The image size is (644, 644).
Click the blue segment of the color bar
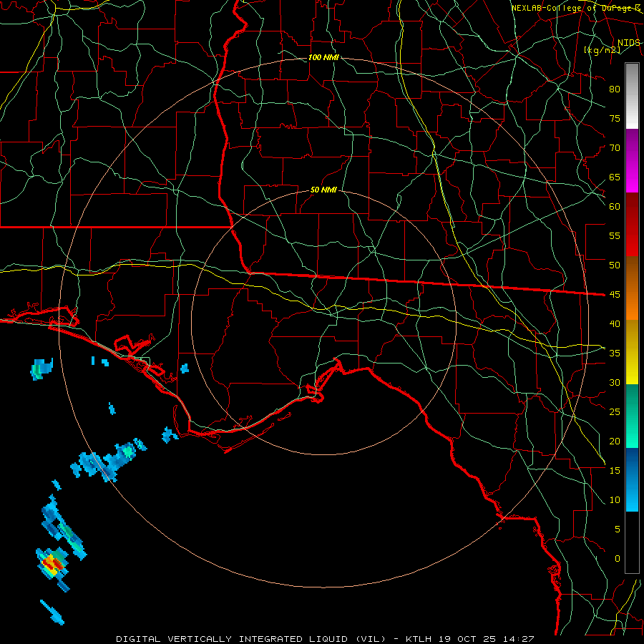[632, 479]
